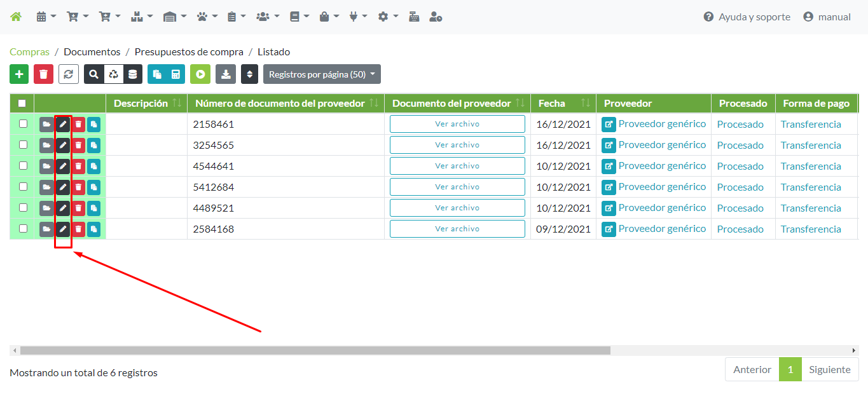
Task: Click the green add new record button
Action: (x=19, y=74)
